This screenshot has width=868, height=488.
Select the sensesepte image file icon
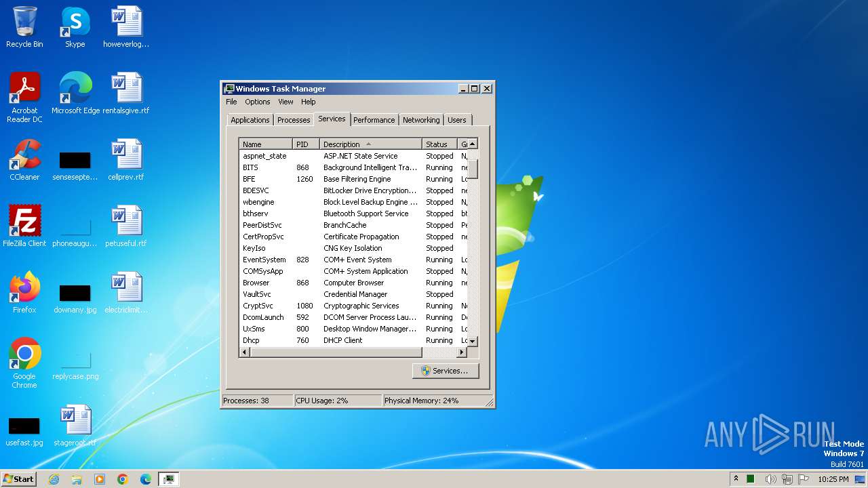pos(75,165)
